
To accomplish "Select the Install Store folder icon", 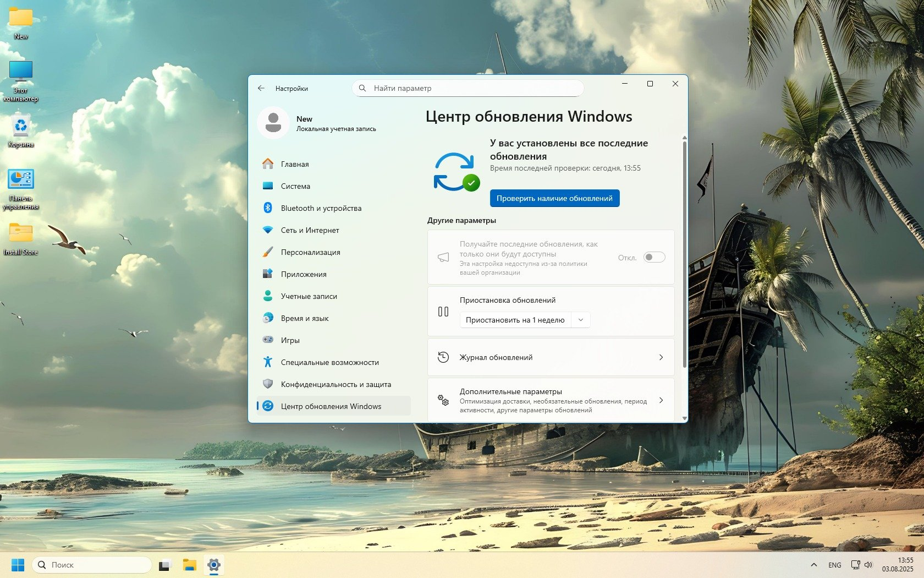I will point(21,239).
